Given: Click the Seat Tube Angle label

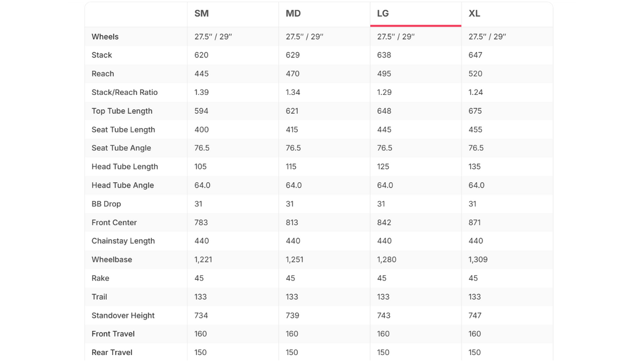Looking at the screenshot, I should click(121, 148).
